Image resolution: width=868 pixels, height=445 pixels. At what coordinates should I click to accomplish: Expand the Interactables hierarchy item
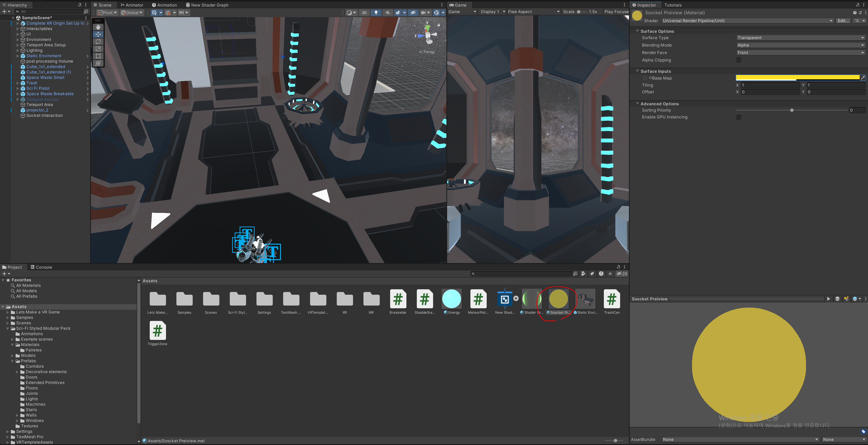pyautogui.click(x=18, y=29)
